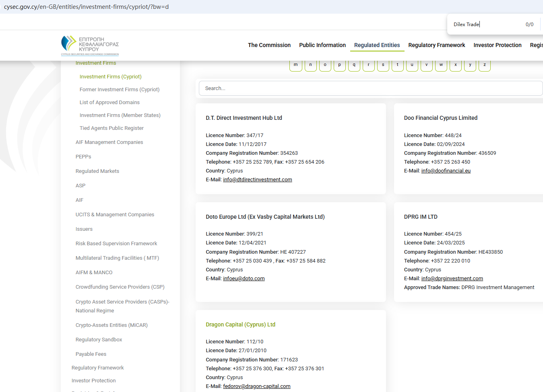This screenshot has height=392, width=543.
Task: Open the Public Information menu
Action: 322,45
